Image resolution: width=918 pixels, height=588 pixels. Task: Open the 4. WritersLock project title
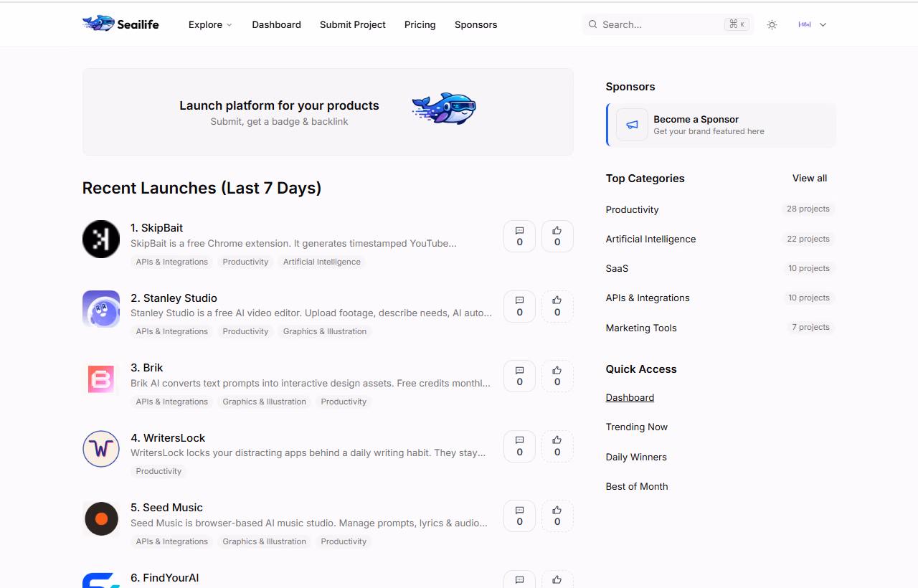tap(168, 438)
